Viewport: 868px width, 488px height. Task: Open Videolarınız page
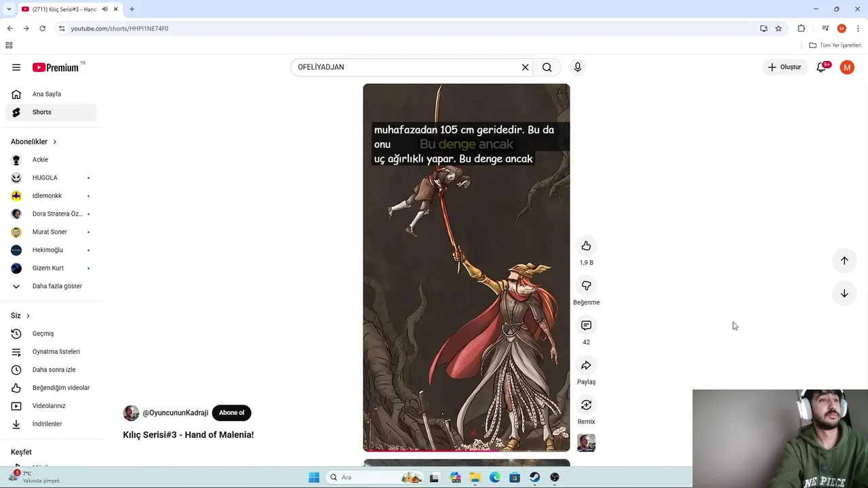coord(52,406)
